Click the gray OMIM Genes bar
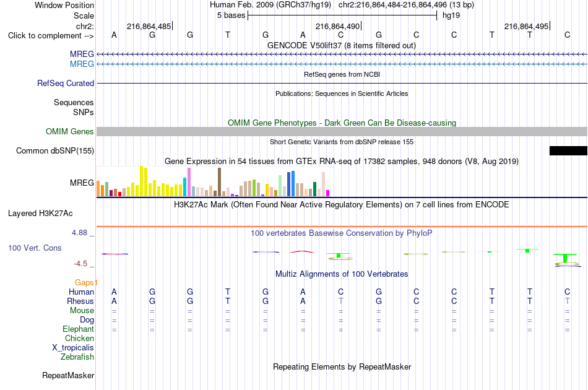Screen dimensions: 588x390 point(342,132)
